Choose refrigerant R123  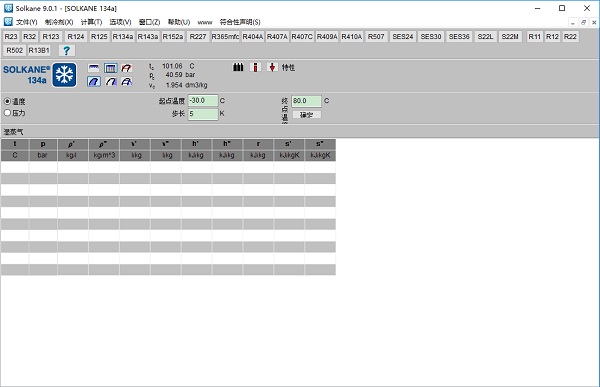tap(51, 37)
